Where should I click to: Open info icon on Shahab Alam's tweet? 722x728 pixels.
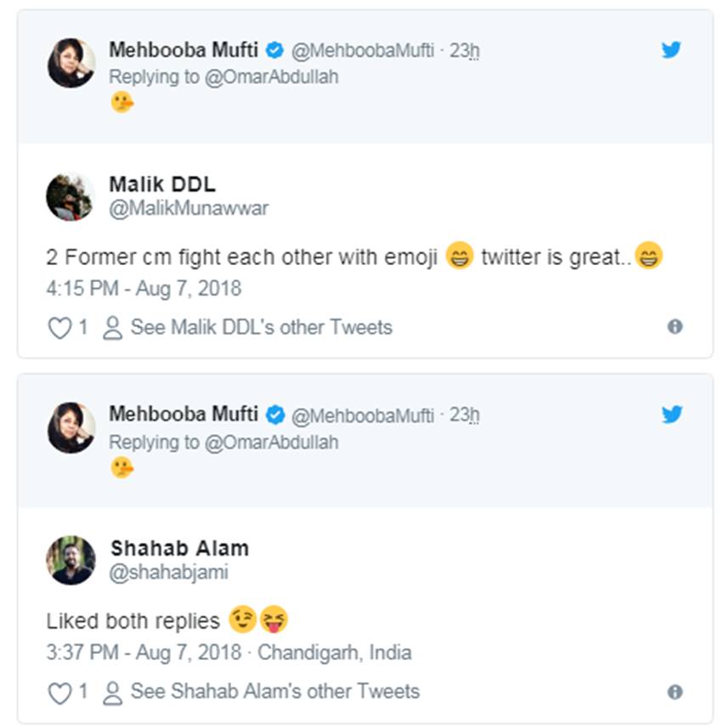coord(674,691)
